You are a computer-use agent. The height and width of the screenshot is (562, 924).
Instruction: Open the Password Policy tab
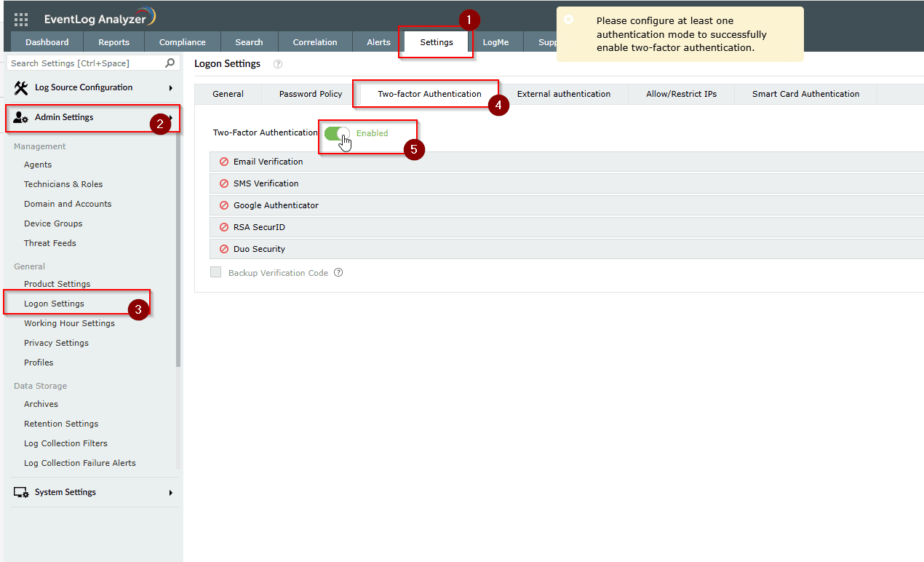pyautogui.click(x=311, y=94)
